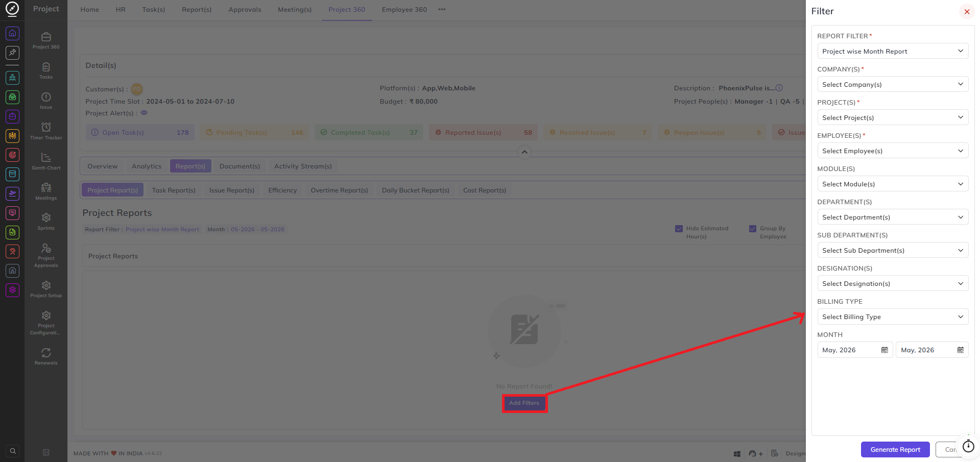Open Project Configuration in sidebar
Image resolution: width=980 pixels, height=462 pixels.
(x=46, y=323)
